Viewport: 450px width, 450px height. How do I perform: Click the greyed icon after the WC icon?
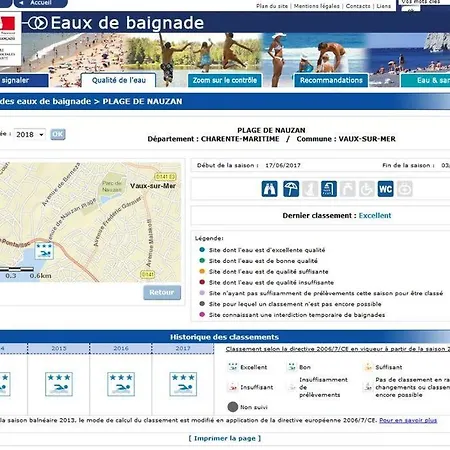[405, 189]
